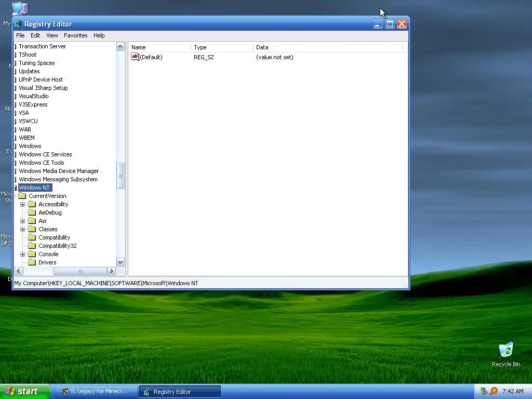Click the Console folder icon
The height and width of the screenshot is (399, 532).
32,254
